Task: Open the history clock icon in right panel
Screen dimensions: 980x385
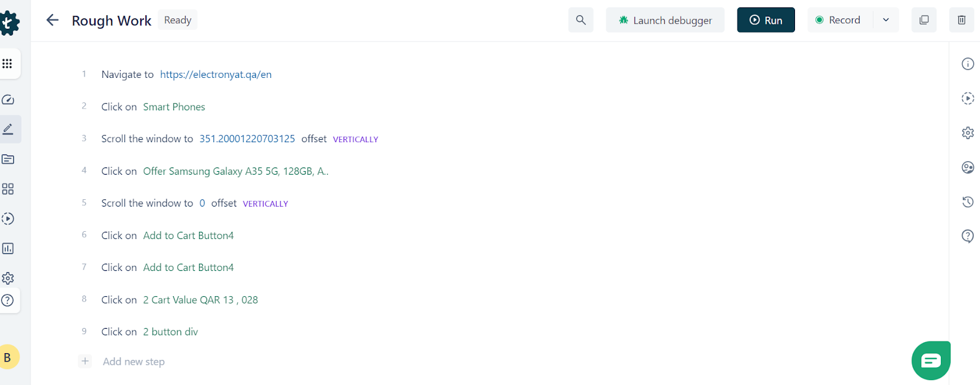Action: 968,202
